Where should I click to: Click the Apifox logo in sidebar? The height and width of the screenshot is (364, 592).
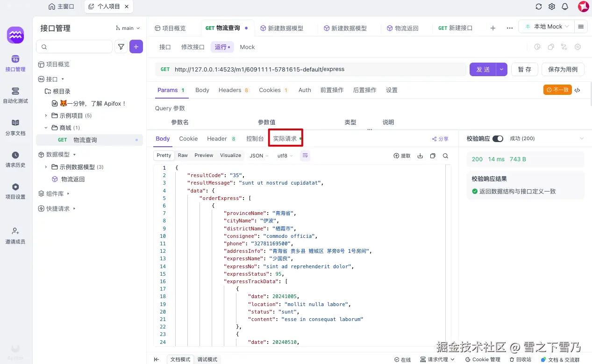[x=15, y=35]
